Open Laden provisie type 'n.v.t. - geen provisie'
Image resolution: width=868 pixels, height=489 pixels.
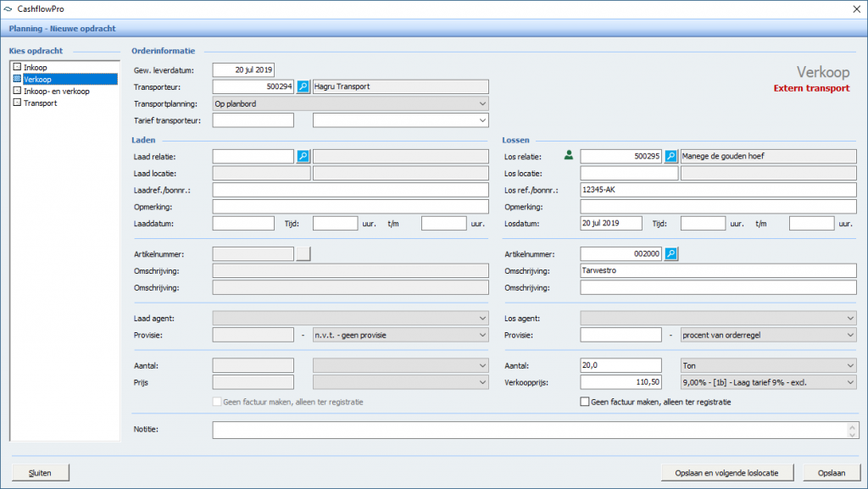tap(401, 335)
